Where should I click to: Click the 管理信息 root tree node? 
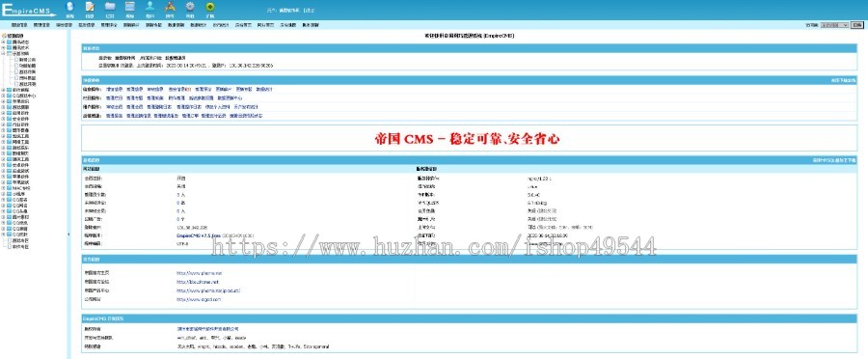(14, 36)
